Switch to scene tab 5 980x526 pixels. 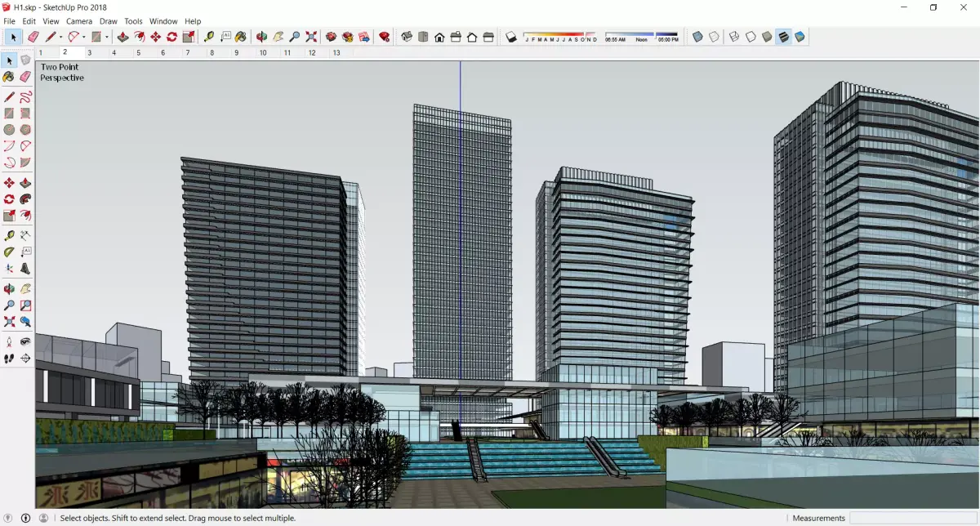(x=139, y=52)
